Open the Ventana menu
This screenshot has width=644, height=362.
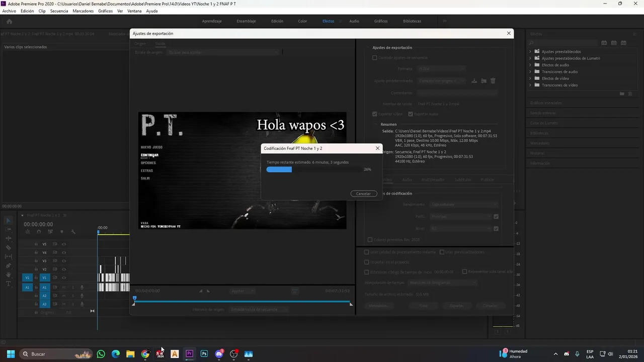(134, 11)
